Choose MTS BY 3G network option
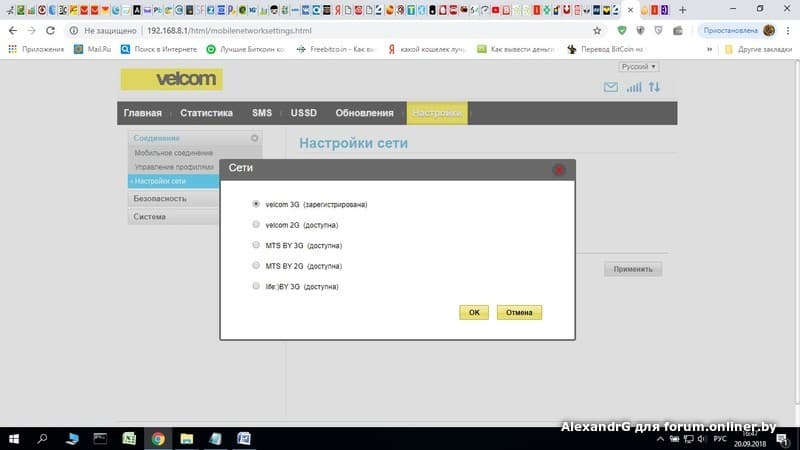Screen dimensions: 800x450 [x=256, y=245]
